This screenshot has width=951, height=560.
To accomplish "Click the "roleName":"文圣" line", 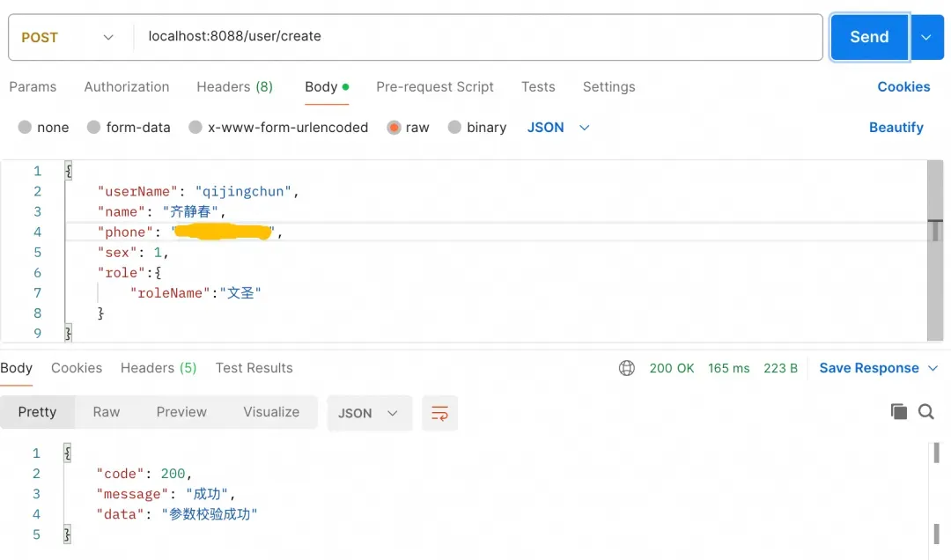I will (x=195, y=293).
